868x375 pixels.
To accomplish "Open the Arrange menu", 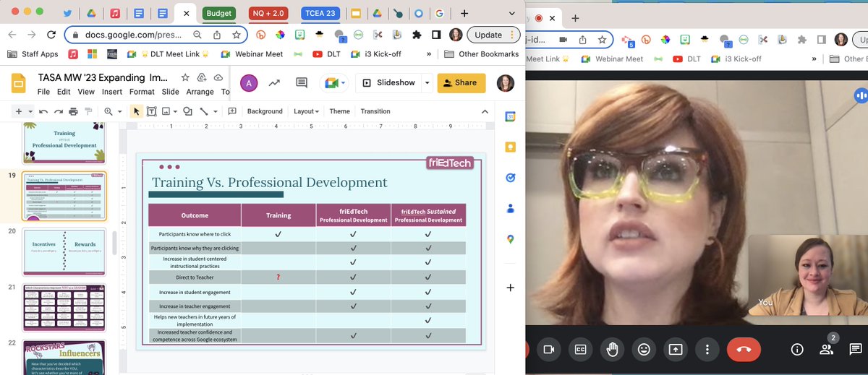I will pos(200,92).
